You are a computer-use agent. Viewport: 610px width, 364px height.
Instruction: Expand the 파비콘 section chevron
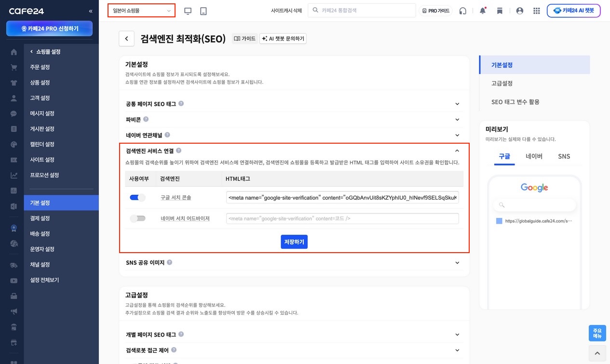pos(457,120)
